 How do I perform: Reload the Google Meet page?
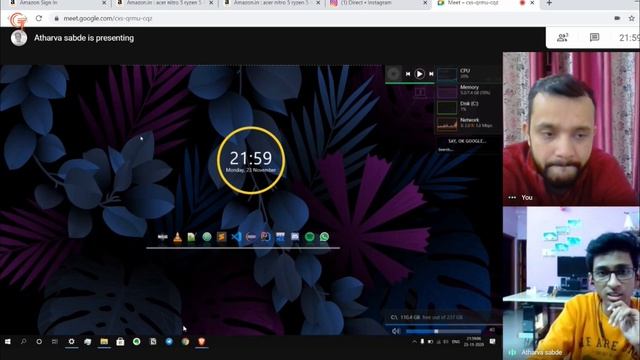[x=39, y=18]
